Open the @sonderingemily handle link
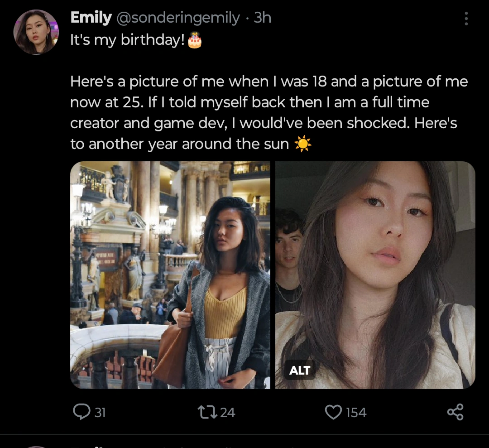This screenshot has height=448, width=489. tap(178, 18)
